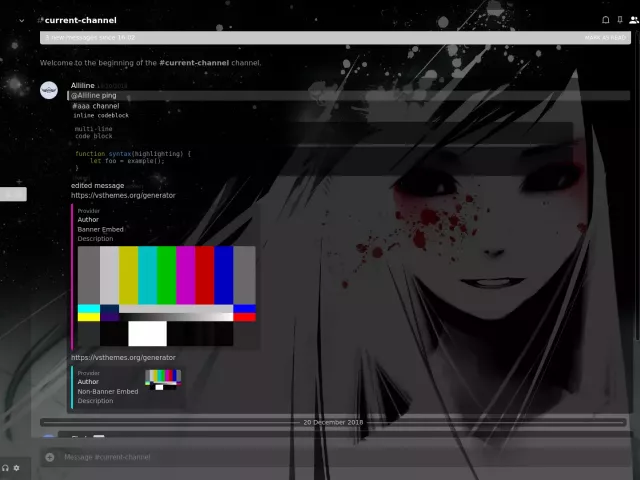Screen dimensions: 640x480
Task: Open the large color bars banner image
Action: point(167,296)
